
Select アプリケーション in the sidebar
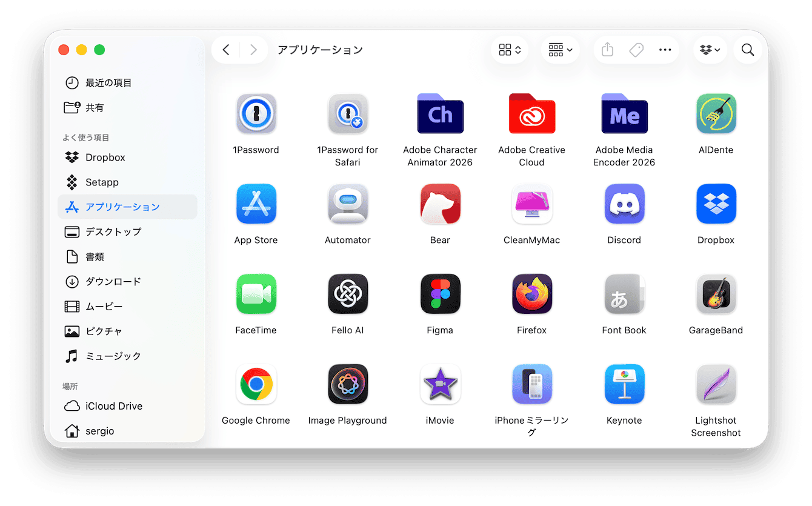coord(127,207)
